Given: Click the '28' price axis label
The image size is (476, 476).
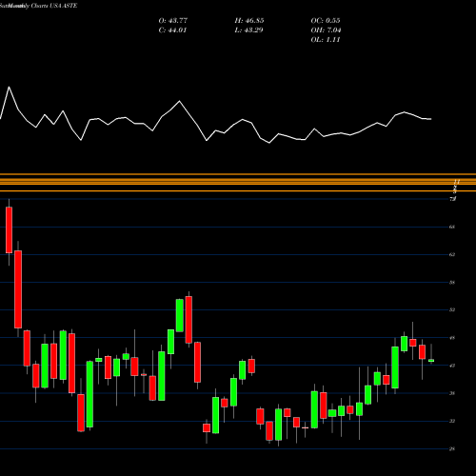Looking at the screenshot, I should coord(452,448).
